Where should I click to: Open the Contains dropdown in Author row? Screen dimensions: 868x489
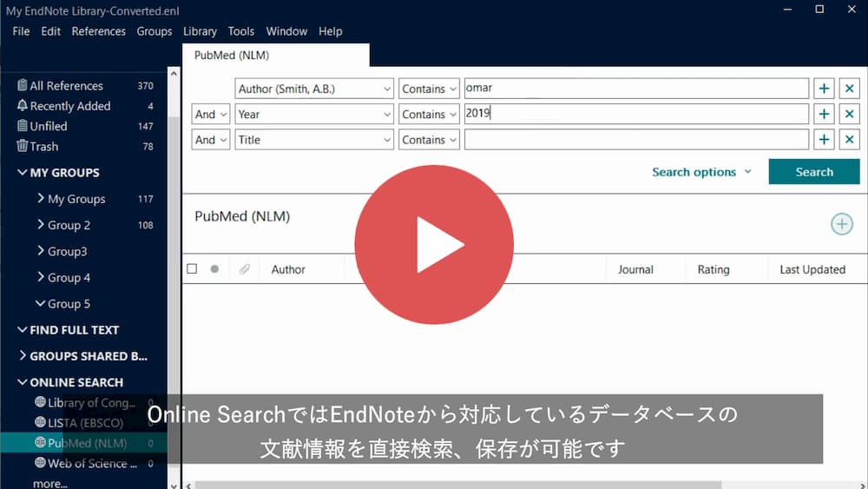429,89
